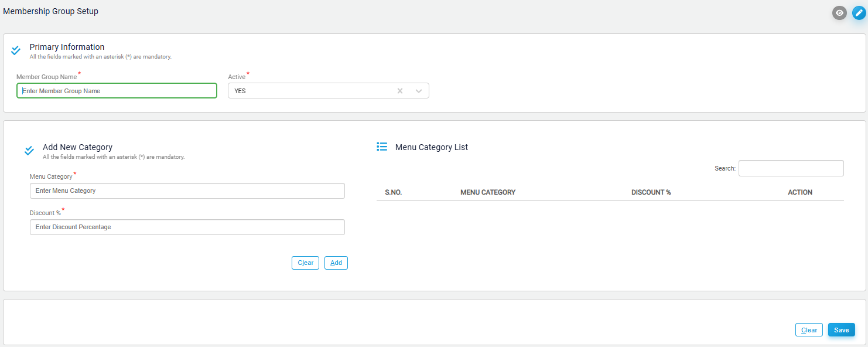Screen dimensions: 868x347
Task: Click the Add New Category double-check icon
Action: (x=29, y=151)
